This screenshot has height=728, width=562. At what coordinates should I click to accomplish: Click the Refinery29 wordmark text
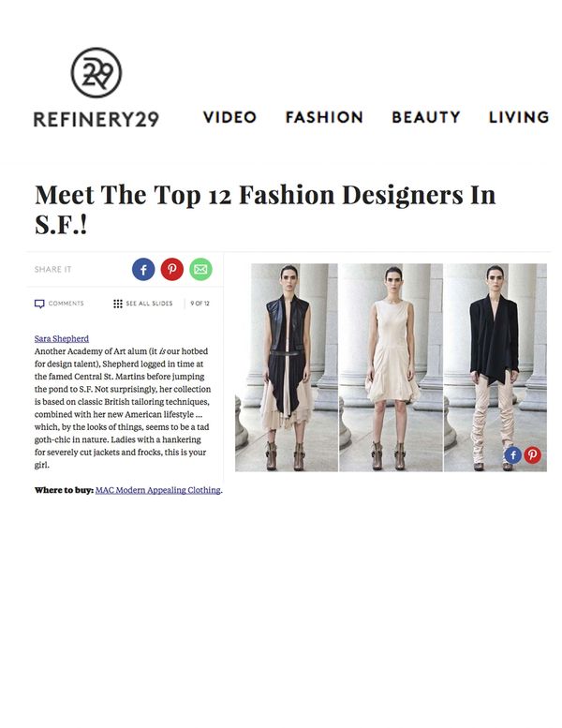point(96,119)
